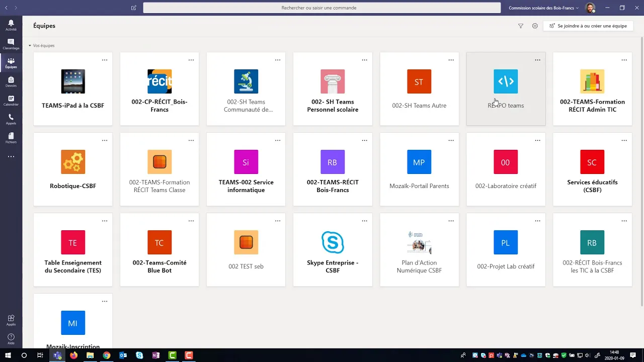Open more options for REPO teams card
Viewport: 644px width, 362px height.
click(537, 60)
